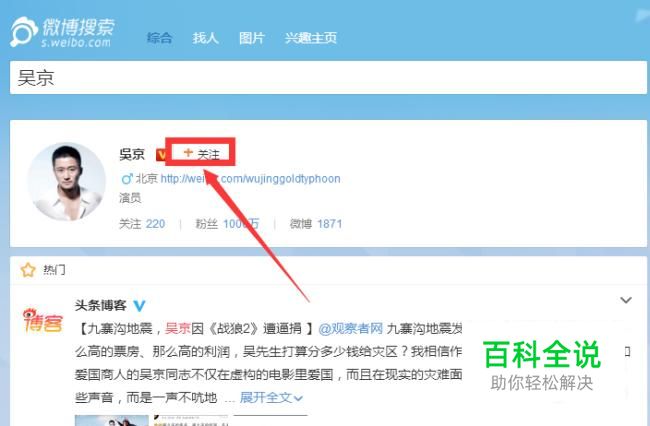
Task: Expand the post options chevron
Action: [626, 300]
